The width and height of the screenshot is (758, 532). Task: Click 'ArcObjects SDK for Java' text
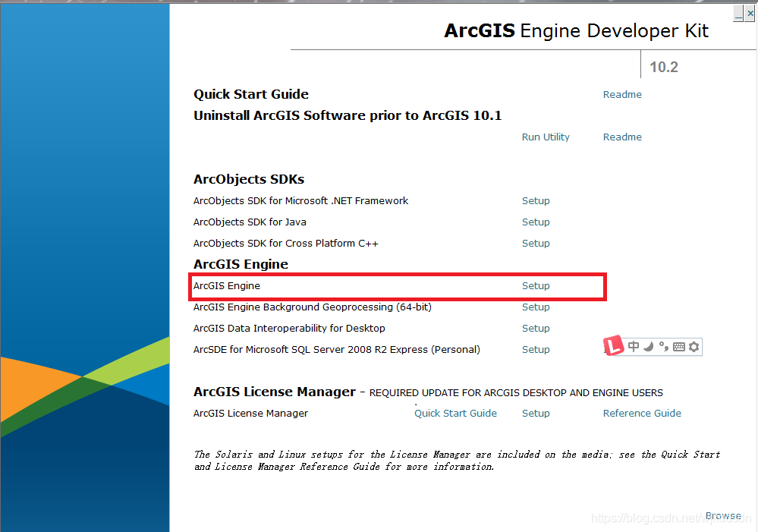(x=250, y=222)
